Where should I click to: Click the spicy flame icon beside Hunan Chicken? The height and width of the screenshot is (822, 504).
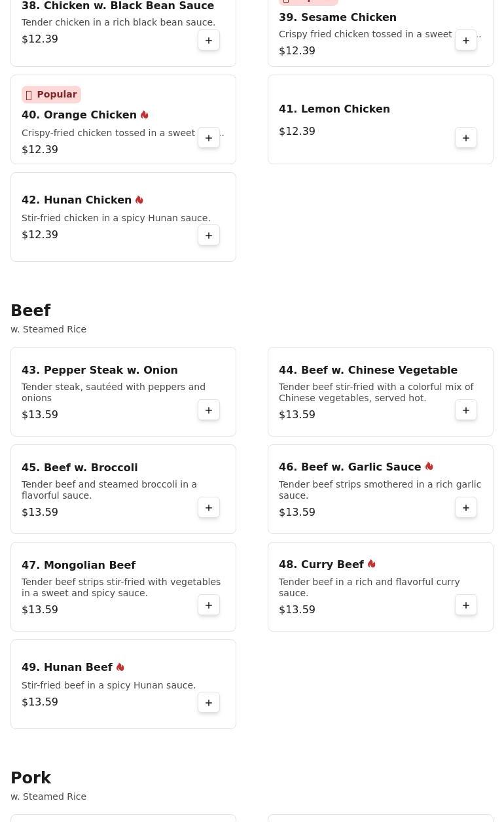pyautogui.click(x=139, y=200)
